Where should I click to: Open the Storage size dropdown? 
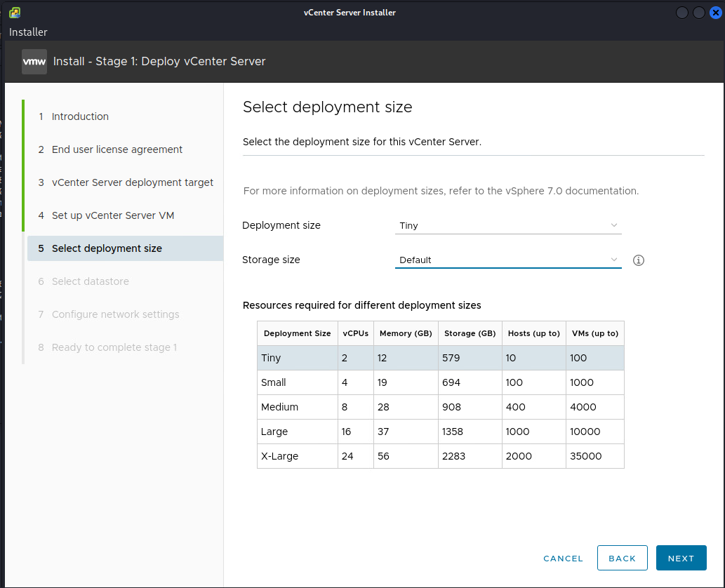[502, 260]
